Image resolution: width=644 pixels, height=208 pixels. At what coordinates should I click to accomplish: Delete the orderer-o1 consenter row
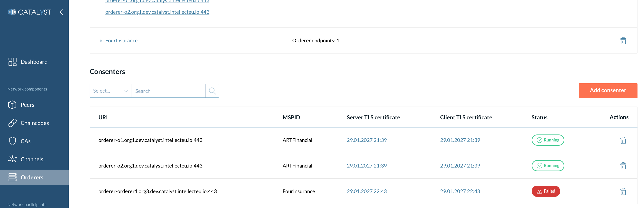pos(623,140)
